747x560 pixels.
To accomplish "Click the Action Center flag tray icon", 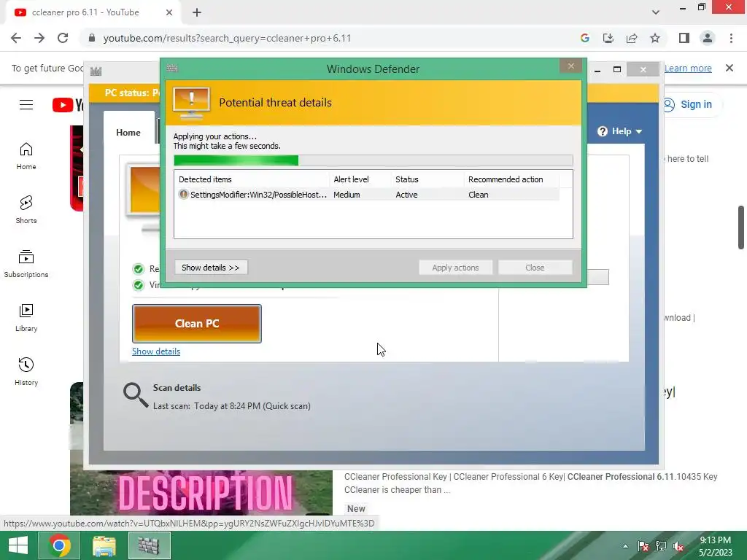I will tap(643, 546).
